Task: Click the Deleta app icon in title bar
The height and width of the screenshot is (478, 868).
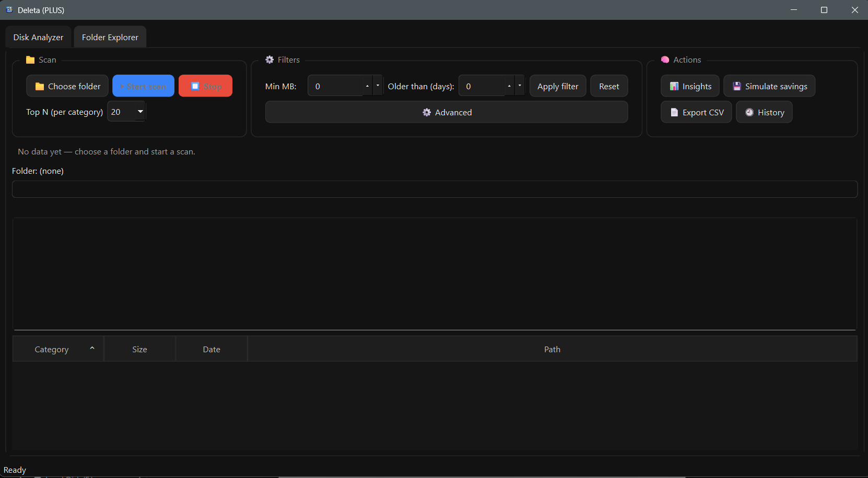Action: tap(9, 10)
